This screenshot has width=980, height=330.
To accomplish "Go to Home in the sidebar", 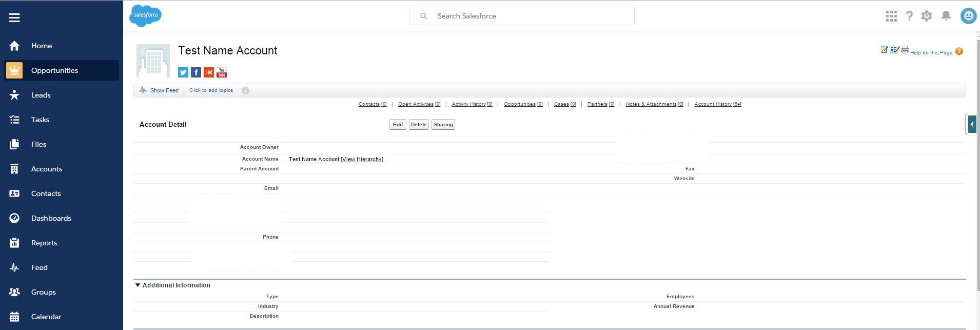I will tap(62, 46).
